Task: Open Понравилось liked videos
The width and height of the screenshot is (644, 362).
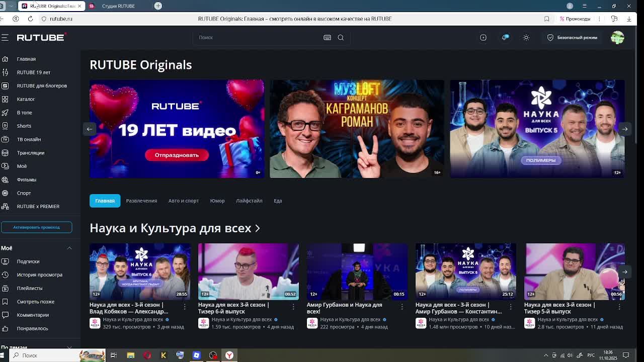Action: (x=32, y=328)
